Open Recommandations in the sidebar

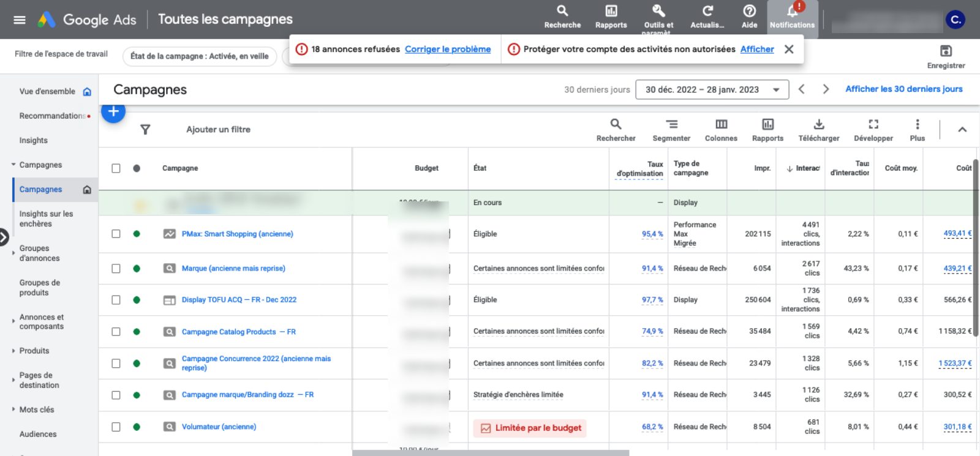pyautogui.click(x=52, y=116)
